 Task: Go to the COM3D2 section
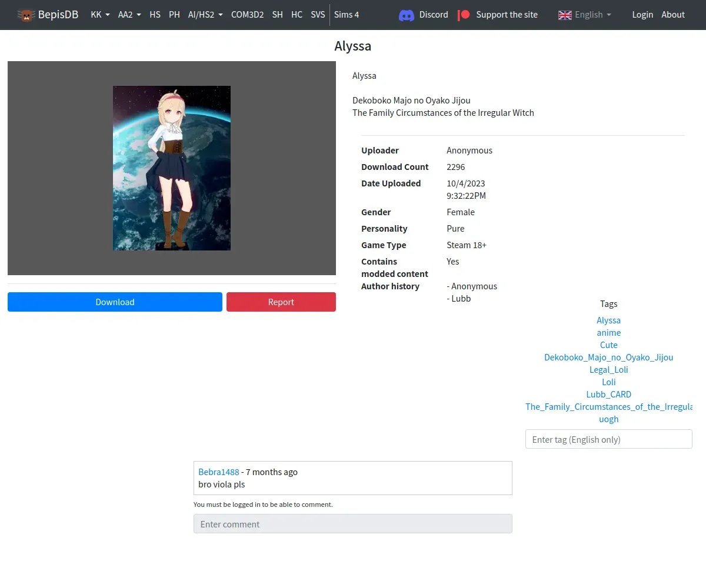[x=247, y=15]
